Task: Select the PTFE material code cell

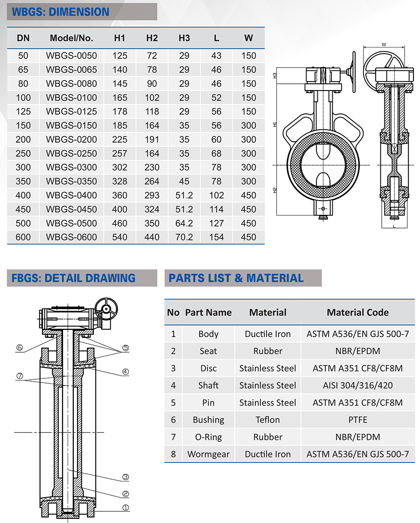Action: click(357, 419)
